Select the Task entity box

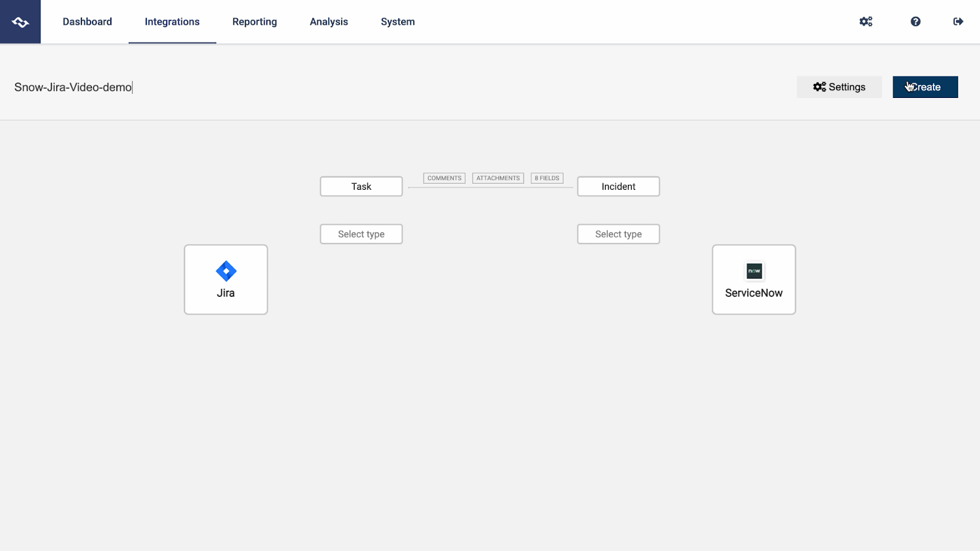tap(361, 186)
